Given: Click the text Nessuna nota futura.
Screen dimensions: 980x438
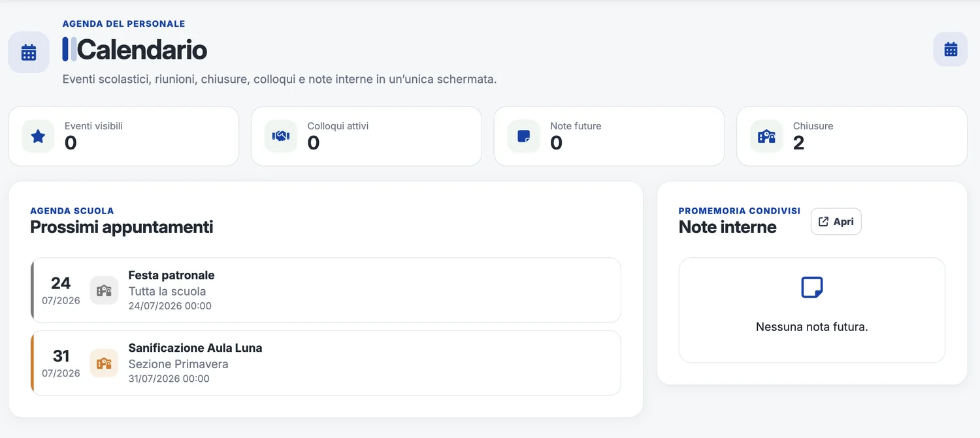Looking at the screenshot, I should (812, 327).
